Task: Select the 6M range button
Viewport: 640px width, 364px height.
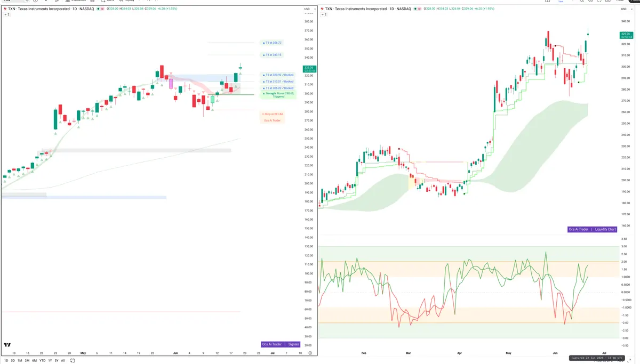Action: (35, 360)
